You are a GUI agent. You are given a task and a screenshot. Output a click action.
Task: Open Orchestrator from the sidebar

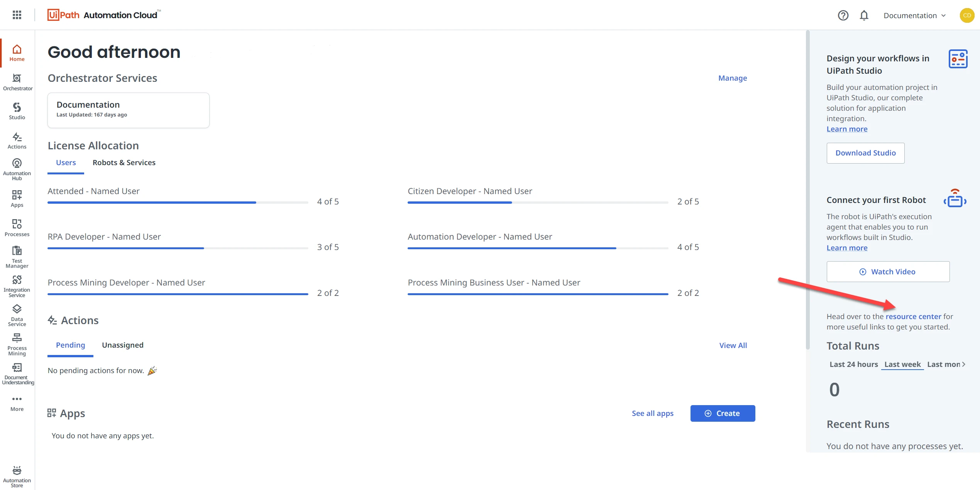click(x=17, y=83)
